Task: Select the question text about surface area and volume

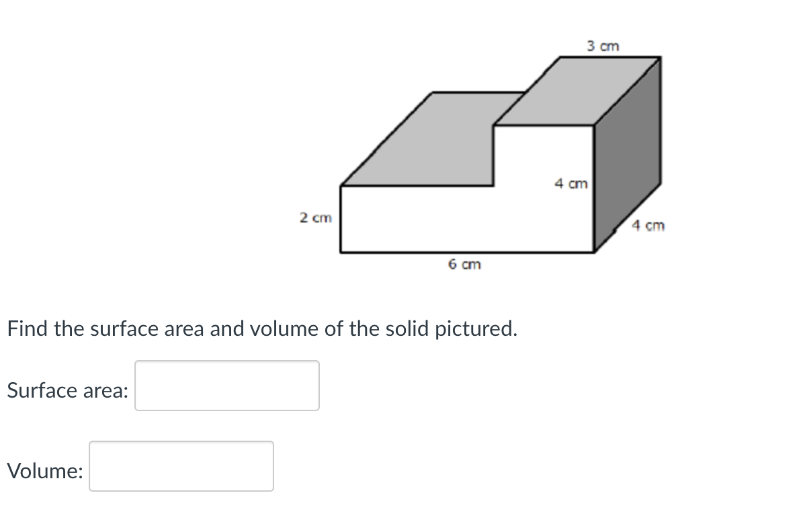Action: (261, 328)
